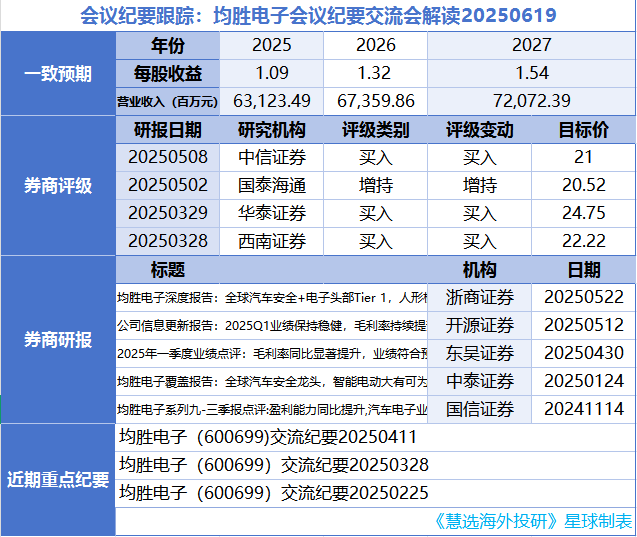Click the '券商研报' section header cell
This screenshot has width=637, height=537.
pyautogui.click(x=58, y=340)
